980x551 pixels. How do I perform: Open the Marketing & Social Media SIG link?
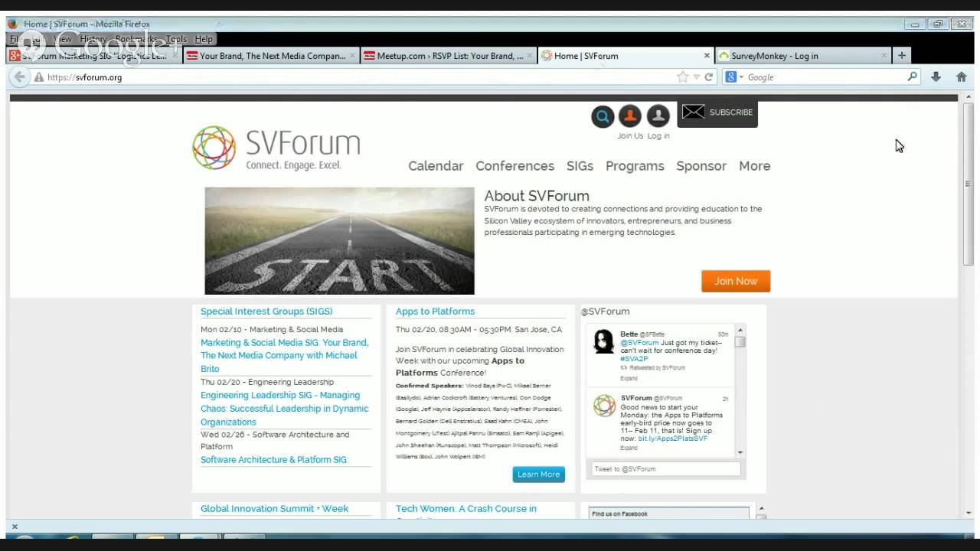pos(284,356)
